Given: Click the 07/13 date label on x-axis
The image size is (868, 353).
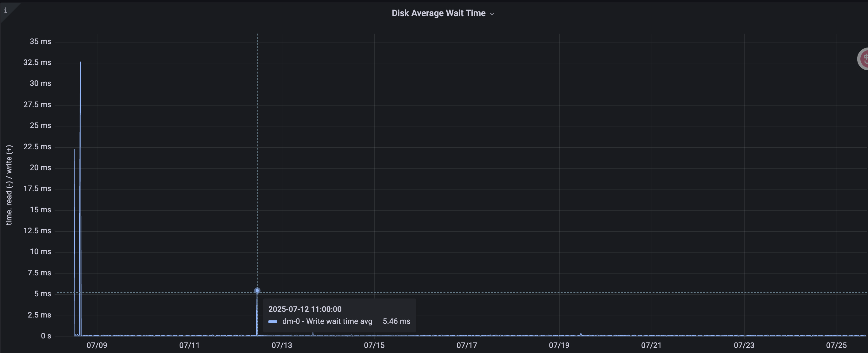Looking at the screenshot, I should click(x=282, y=345).
